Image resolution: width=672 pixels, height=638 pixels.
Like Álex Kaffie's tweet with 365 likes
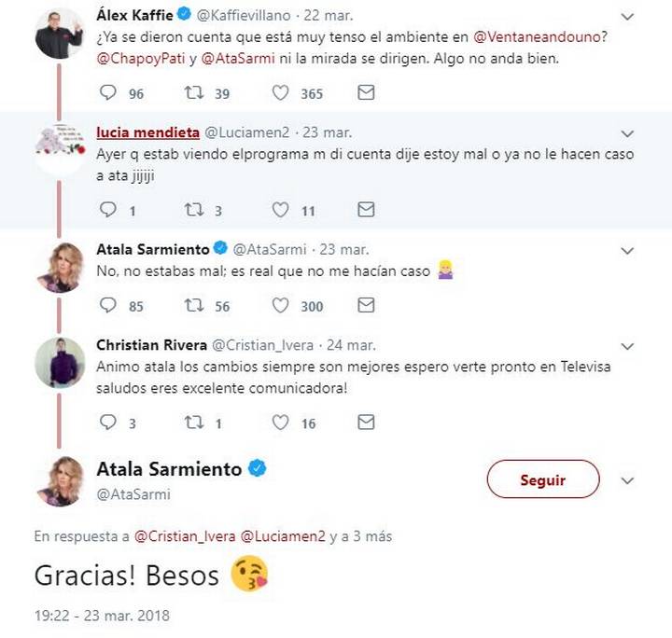click(x=282, y=93)
